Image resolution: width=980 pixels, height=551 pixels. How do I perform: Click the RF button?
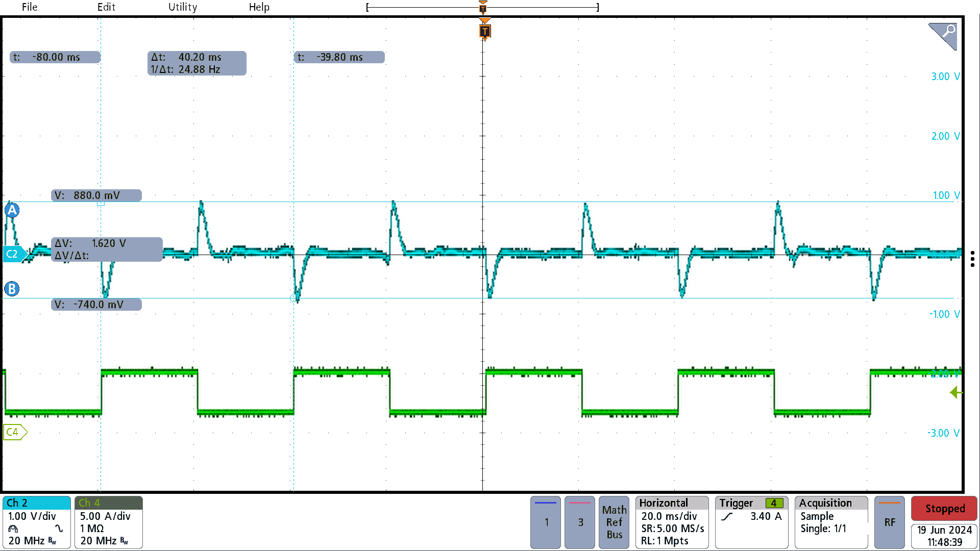tap(890, 522)
